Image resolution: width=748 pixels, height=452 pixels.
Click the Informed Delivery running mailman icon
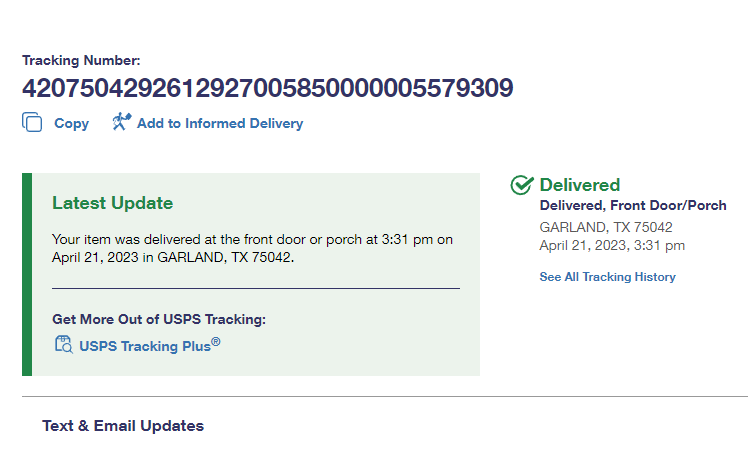(x=121, y=123)
